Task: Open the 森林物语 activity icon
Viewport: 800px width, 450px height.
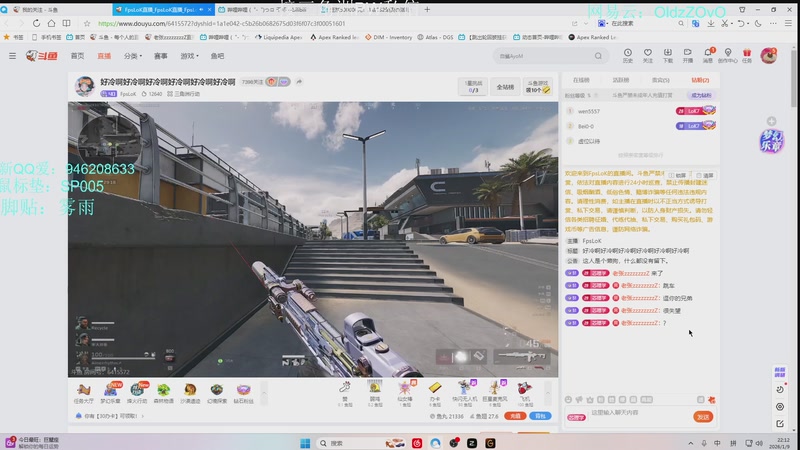Action: [163, 393]
